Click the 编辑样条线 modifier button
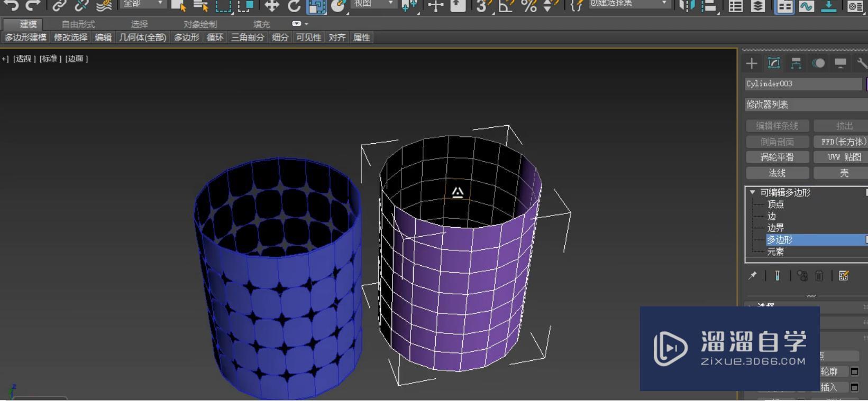Screen dimensions: 868x401 (x=777, y=126)
